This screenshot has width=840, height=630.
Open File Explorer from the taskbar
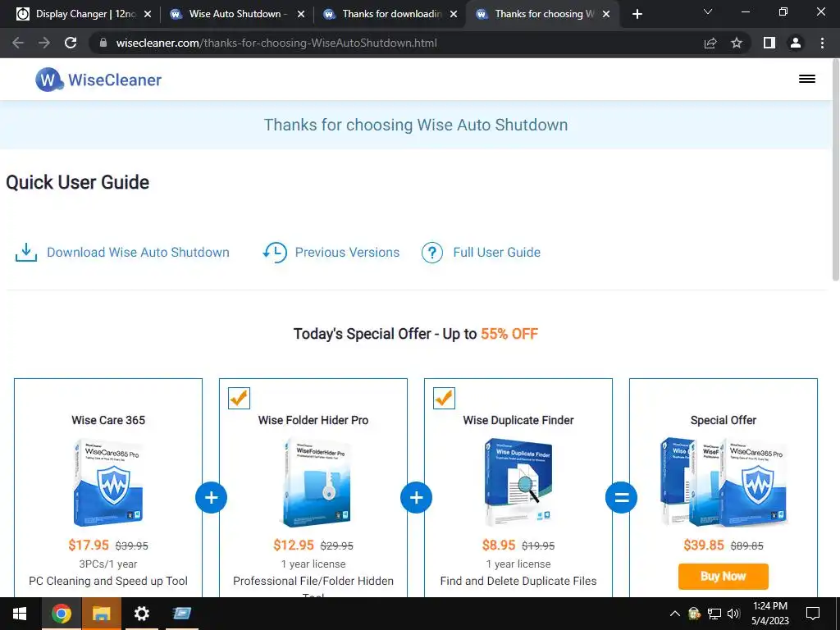point(101,614)
